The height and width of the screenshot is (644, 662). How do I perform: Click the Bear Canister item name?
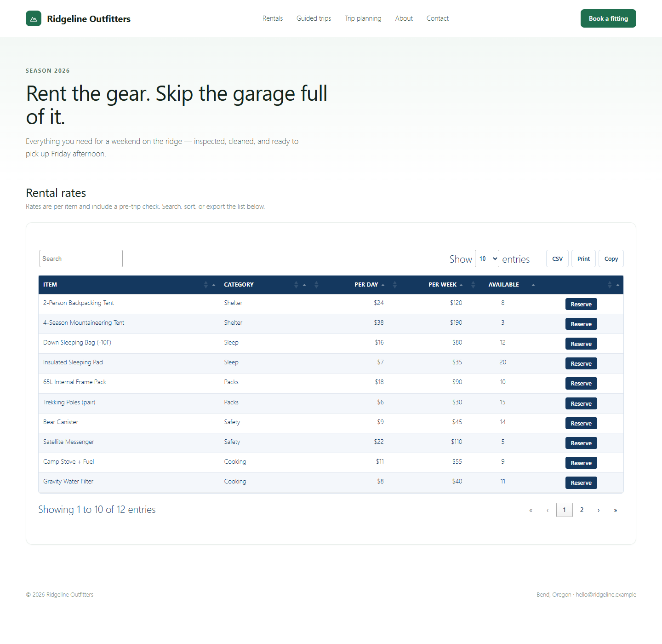[61, 422]
